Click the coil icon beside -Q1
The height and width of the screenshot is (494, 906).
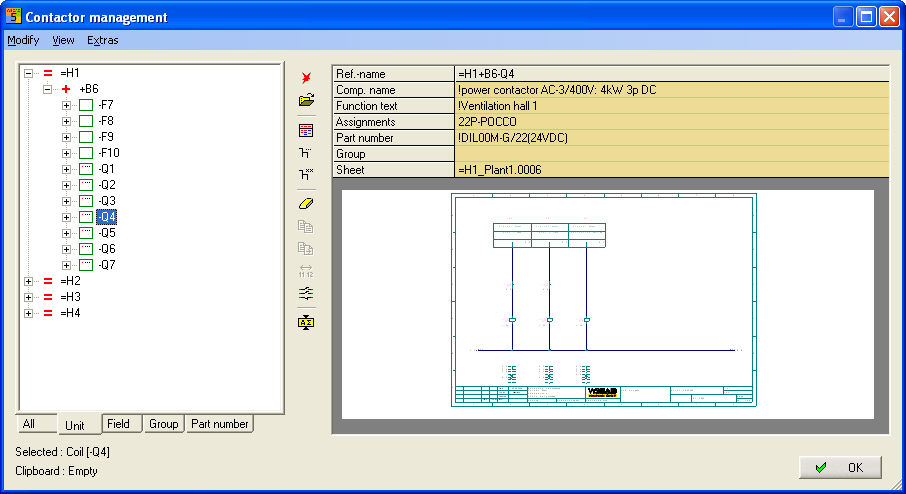click(x=86, y=169)
